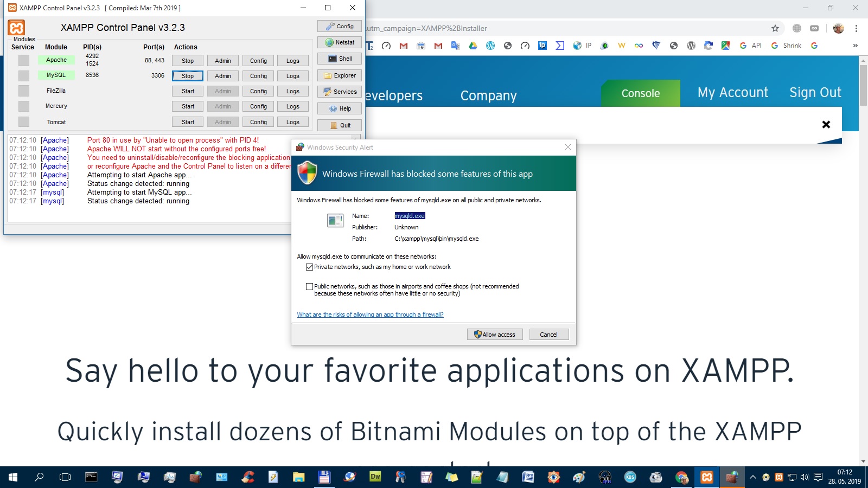Open My Account on the website
The width and height of the screenshot is (868, 488).
(733, 93)
